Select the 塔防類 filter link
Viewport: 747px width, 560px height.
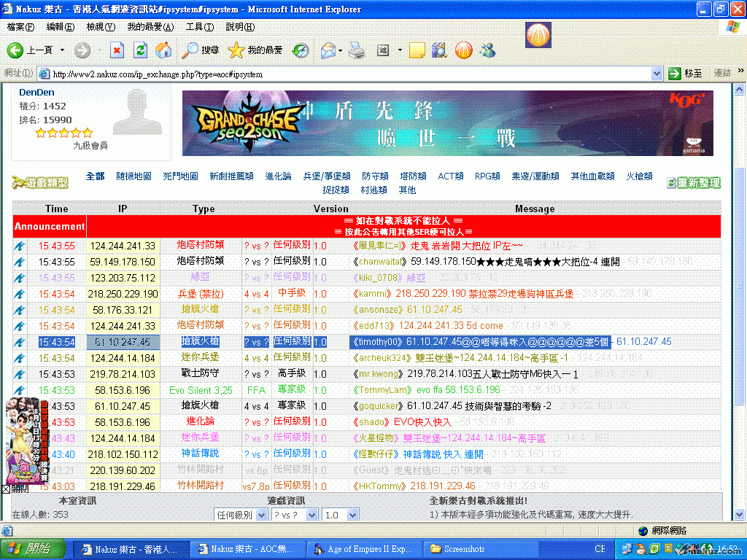point(413,176)
